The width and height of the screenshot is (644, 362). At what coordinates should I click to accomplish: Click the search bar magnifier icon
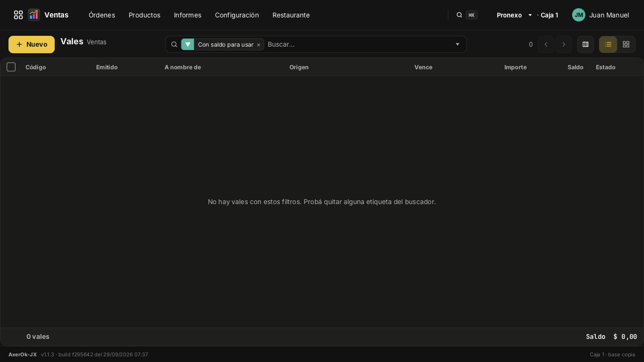174,44
